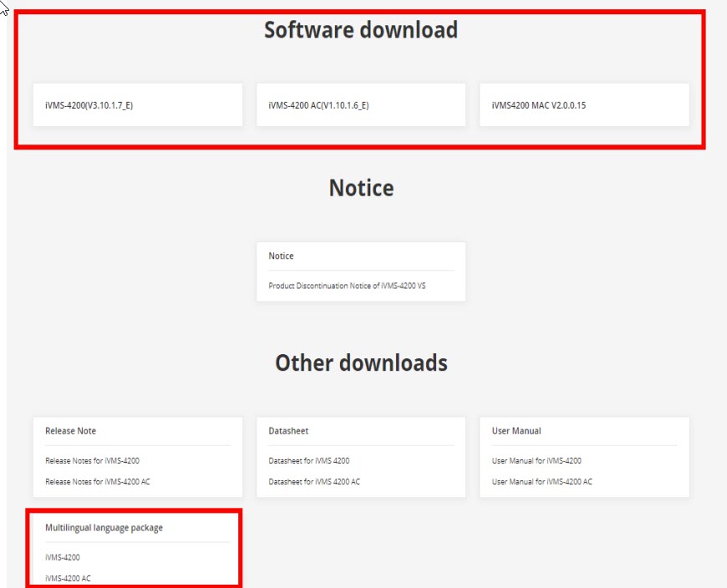Click the Multilingual language package title
This screenshot has height=588, width=727.
(x=104, y=528)
